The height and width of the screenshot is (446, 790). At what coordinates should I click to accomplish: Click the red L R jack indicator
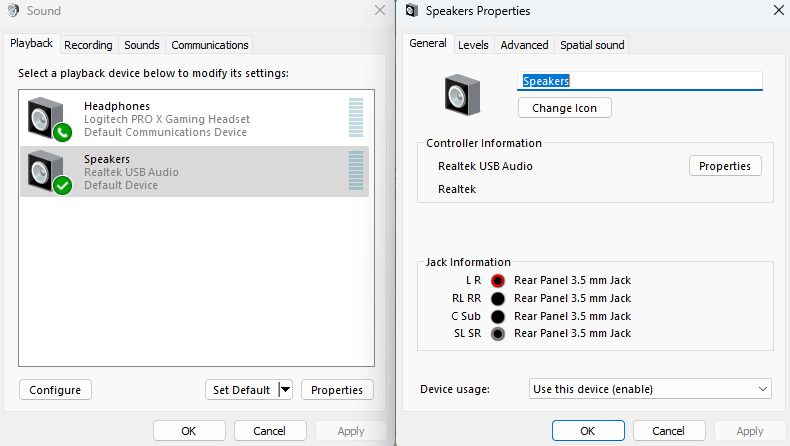(x=498, y=281)
